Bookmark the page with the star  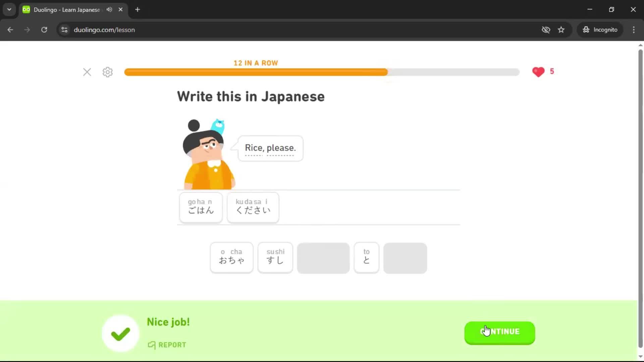tap(561, 29)
